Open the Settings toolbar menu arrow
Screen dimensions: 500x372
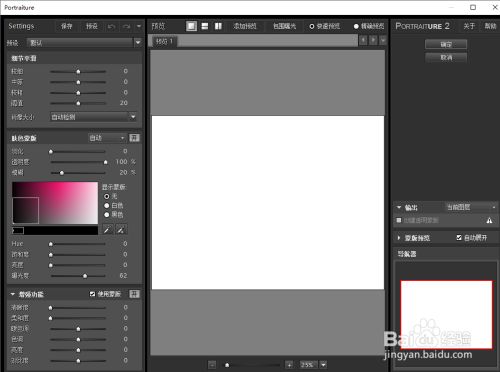point(139,26)
